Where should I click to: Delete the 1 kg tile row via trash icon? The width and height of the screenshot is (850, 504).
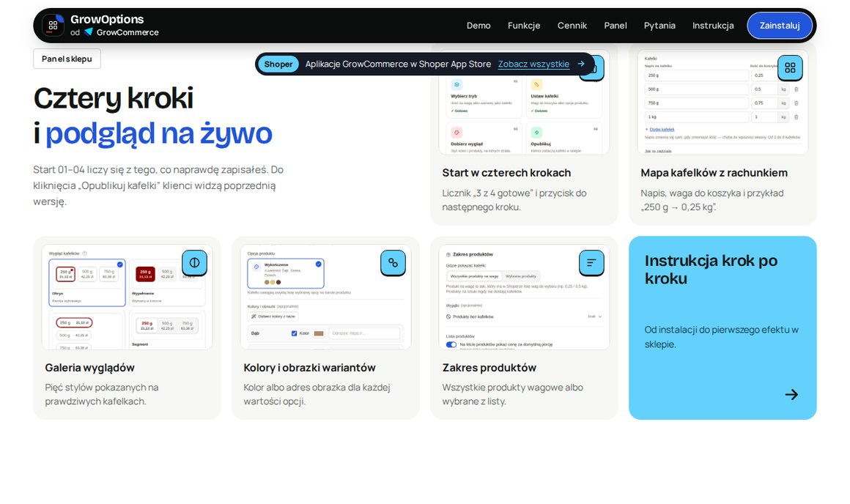click(x=797, y=117)
